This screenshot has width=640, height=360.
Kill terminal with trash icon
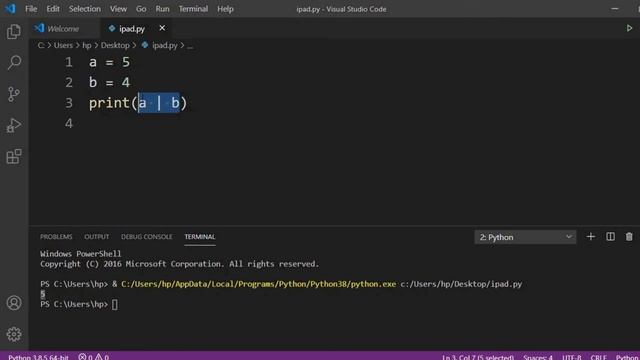click(629, 237)
